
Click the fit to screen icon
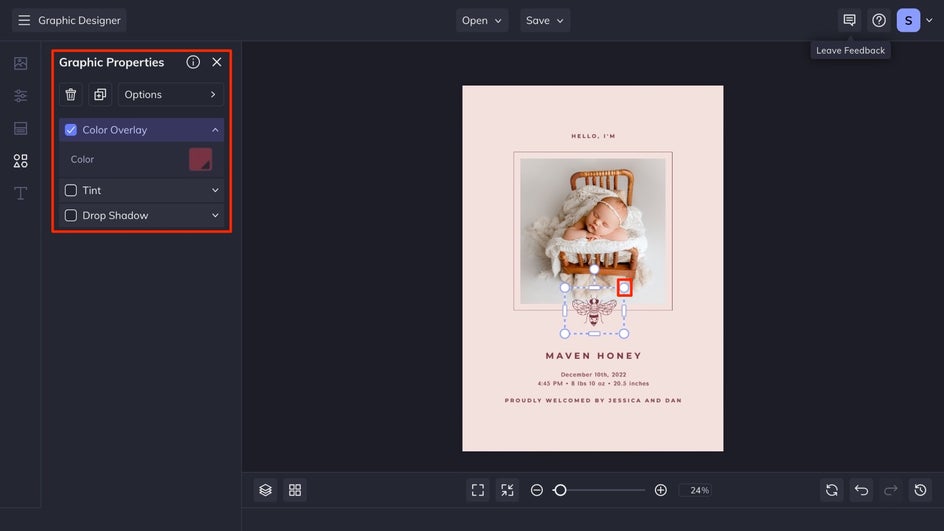[478, 490]
